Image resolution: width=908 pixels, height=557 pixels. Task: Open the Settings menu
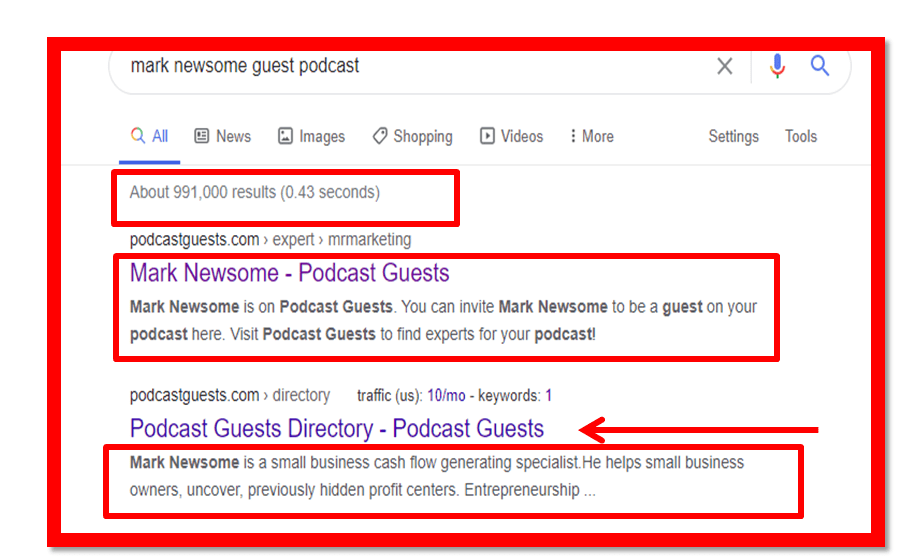(733, 136)
